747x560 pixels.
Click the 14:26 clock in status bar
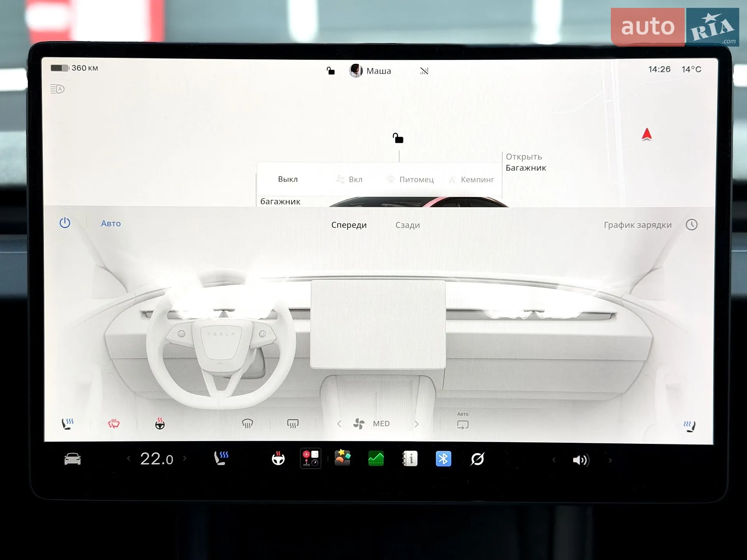point(659,69)
